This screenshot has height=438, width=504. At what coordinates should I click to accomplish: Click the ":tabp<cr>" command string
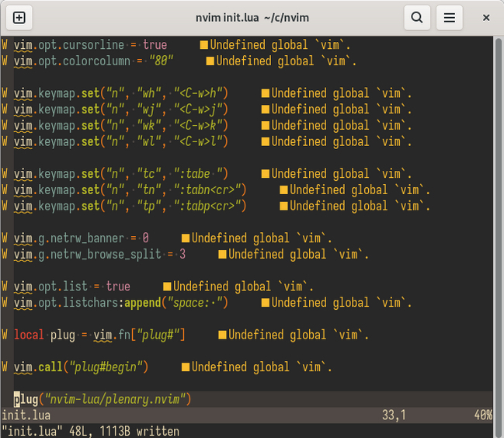pyautogui.click(x=207, y=206)
